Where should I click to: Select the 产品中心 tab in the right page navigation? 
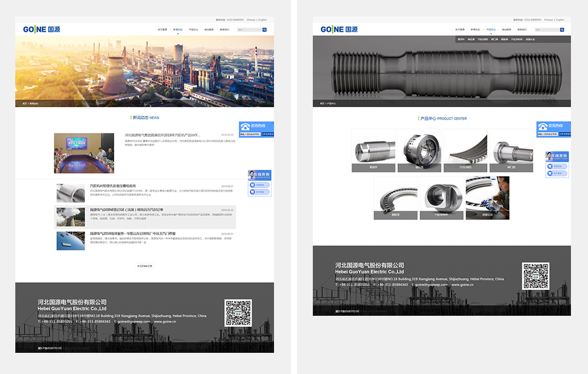tap(490, 29)
